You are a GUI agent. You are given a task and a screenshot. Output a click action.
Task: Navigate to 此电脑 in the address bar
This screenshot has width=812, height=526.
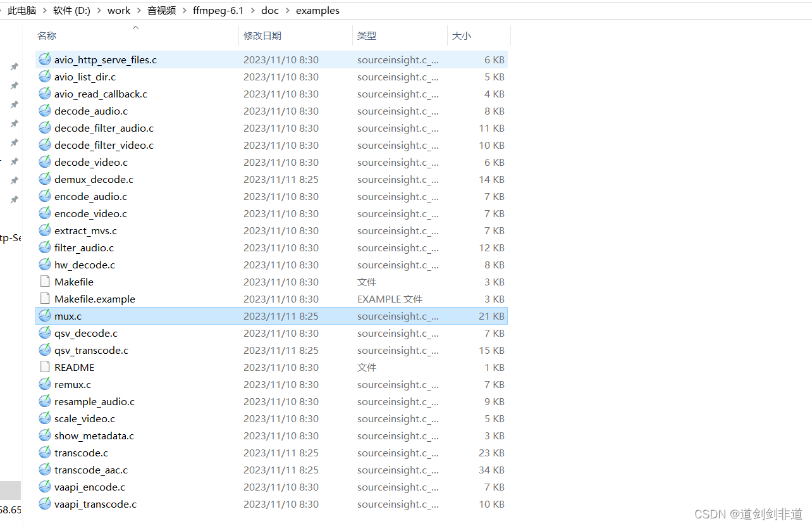(x=22, y=10)
